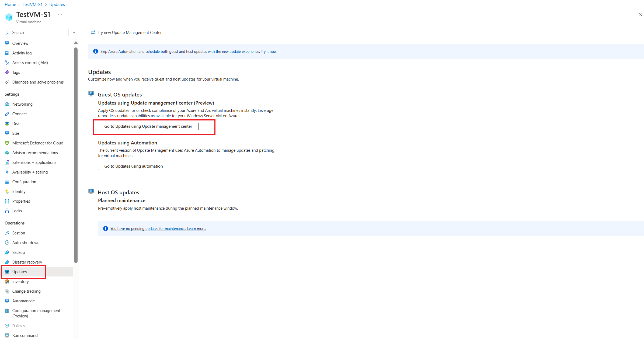Click the Networking icon in Settings

point(8,104)
